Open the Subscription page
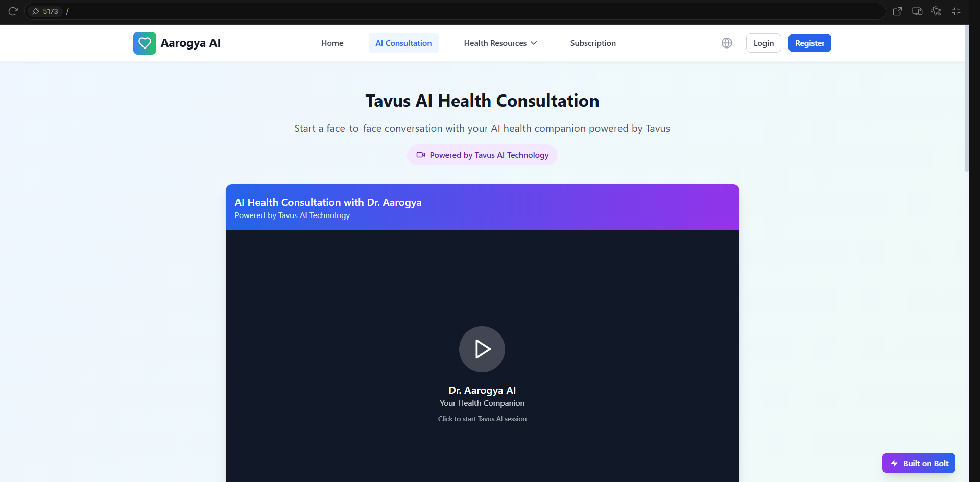The width and height of the screenshot is (980, 482). pyautogui.click(x=593, y=43)
